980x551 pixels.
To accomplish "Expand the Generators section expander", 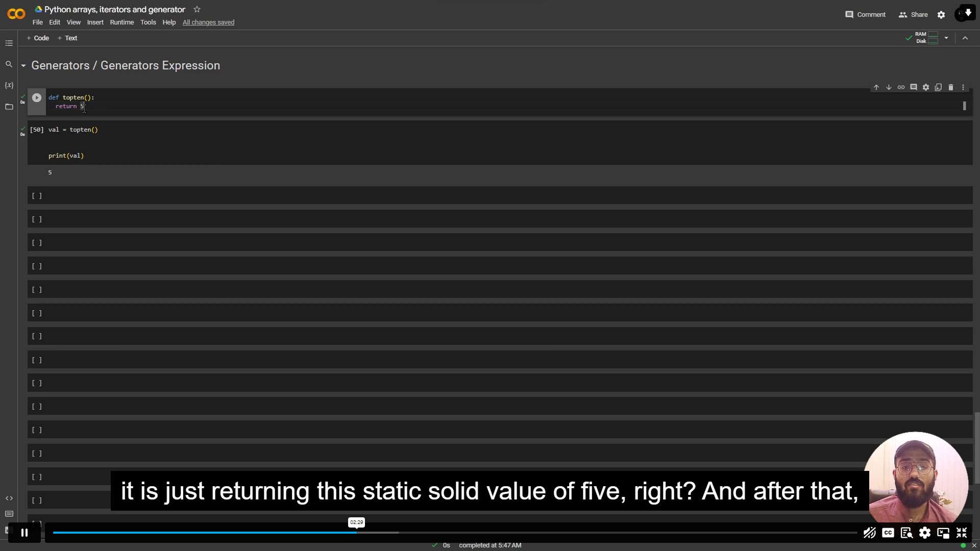I will point(23,65).
